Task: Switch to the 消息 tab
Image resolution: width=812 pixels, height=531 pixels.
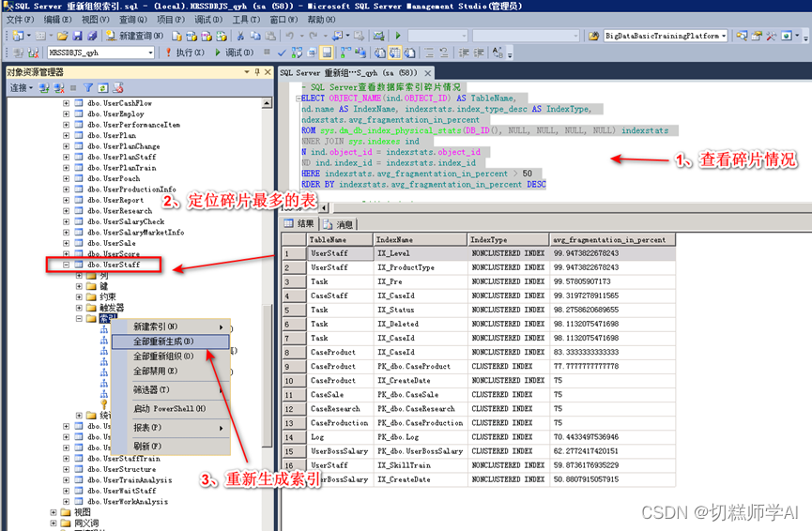Action: pyautogui.click(x=338, y=224)
